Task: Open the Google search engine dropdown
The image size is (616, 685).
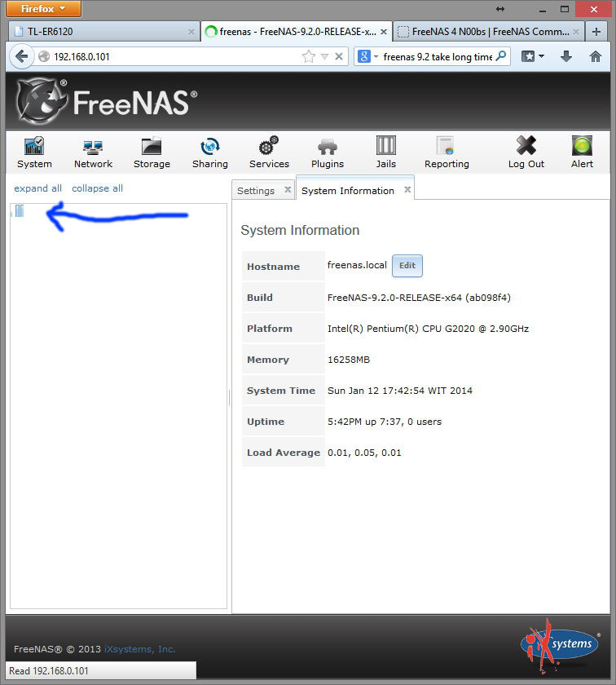Action: (x=367, y=56)
